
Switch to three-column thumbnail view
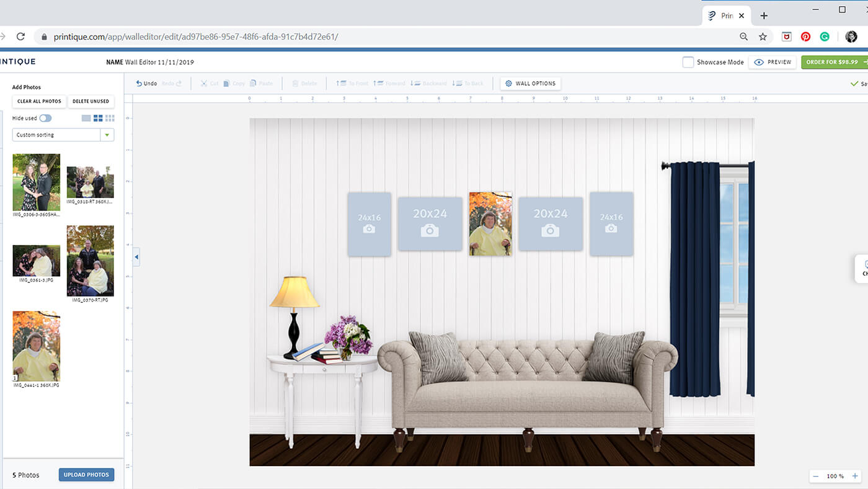tap(110, 118)
